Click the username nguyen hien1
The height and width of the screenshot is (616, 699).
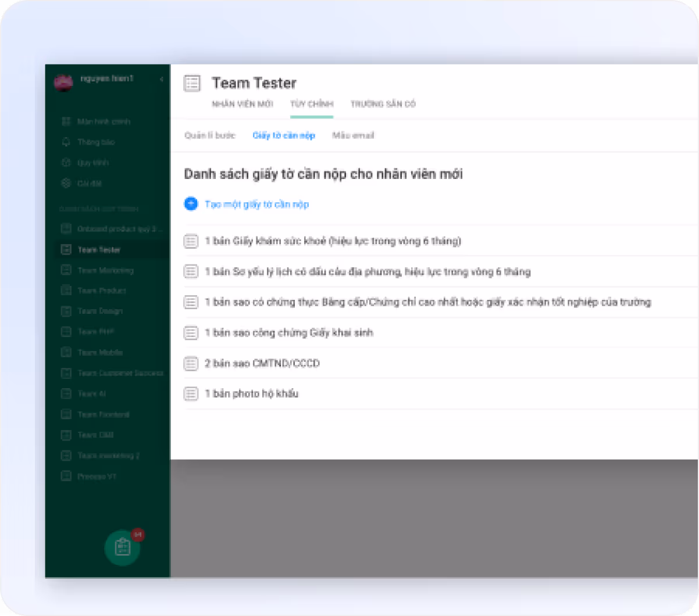tap(107, 78)
